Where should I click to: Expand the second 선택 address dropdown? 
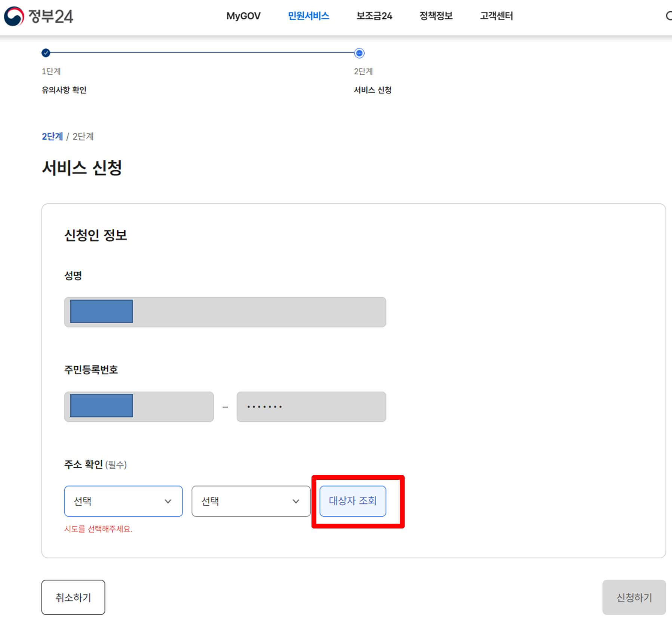pyautogui.click(x=251, y=501)
